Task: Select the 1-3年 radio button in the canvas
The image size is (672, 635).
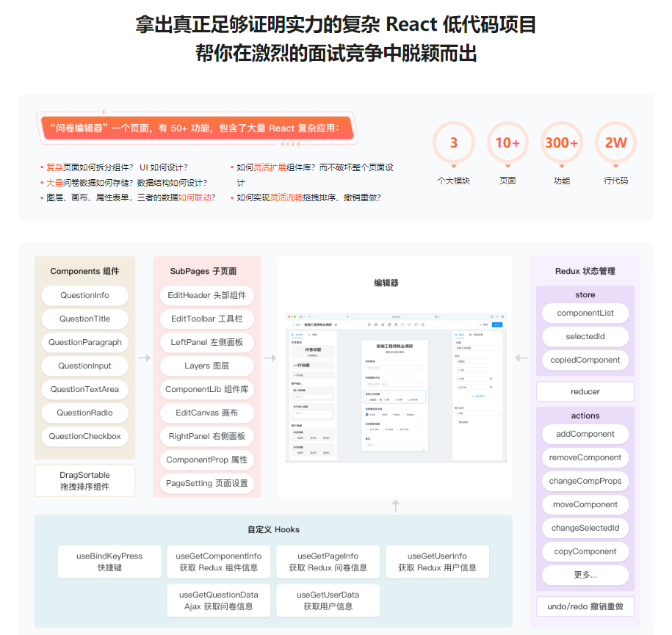Action: [x=382, y=398]
